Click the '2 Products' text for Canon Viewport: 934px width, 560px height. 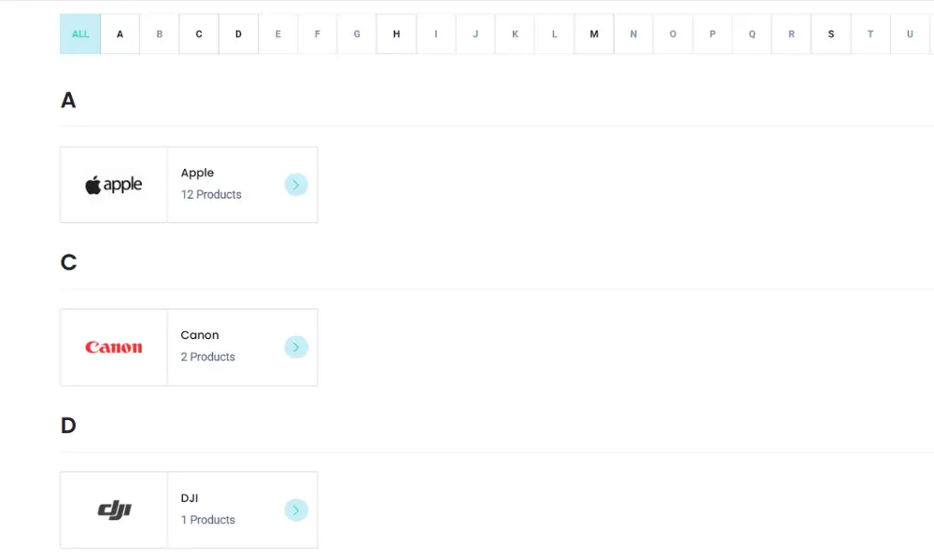tap(208, 357)
